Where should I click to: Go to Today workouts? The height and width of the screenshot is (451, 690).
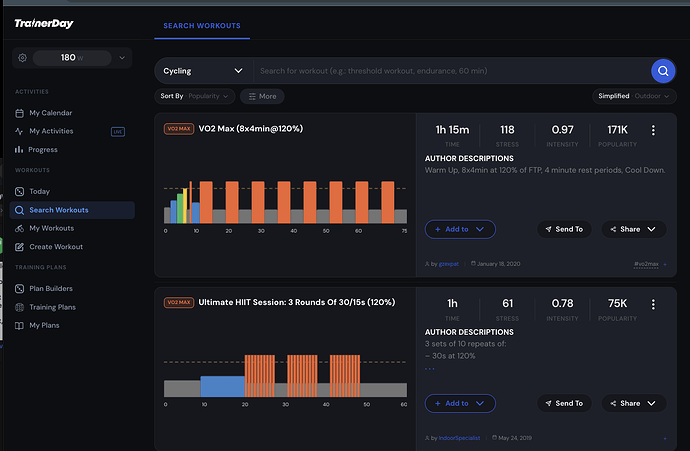pyautogui.click(x=39, y=191)
